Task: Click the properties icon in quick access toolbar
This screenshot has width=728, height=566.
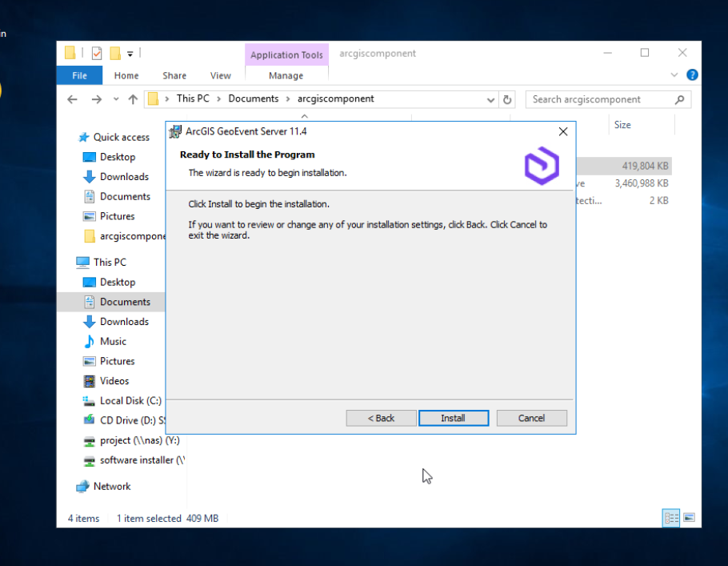Action: coord(97,54)
